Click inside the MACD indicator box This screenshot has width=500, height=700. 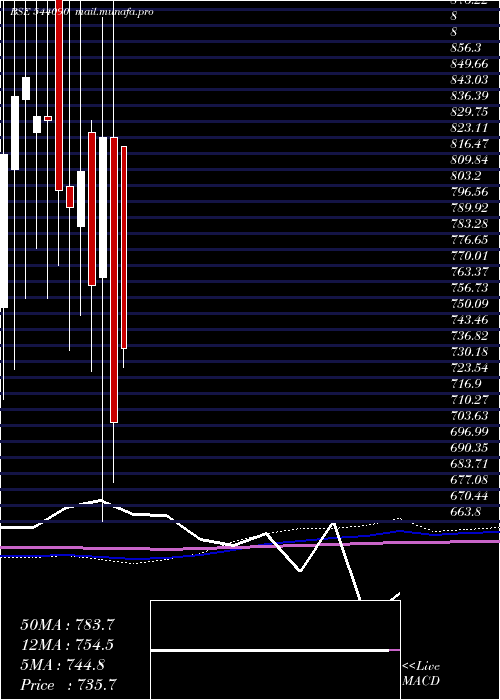pos(275,650)
